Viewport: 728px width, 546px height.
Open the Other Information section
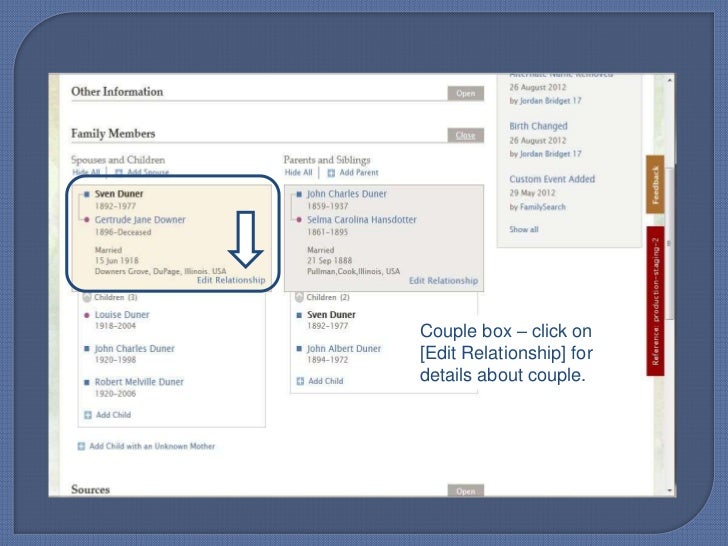point(466,93)
